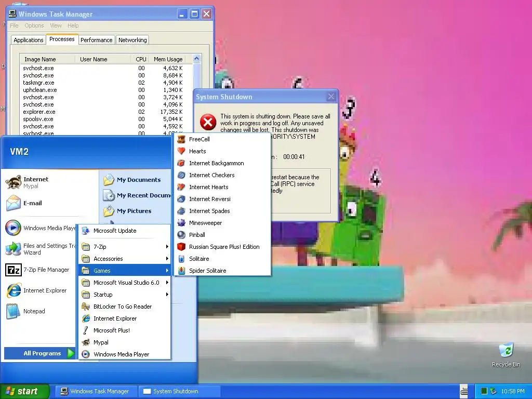
Task: Launch Minesweeper
Action: [x=222, y=223]
